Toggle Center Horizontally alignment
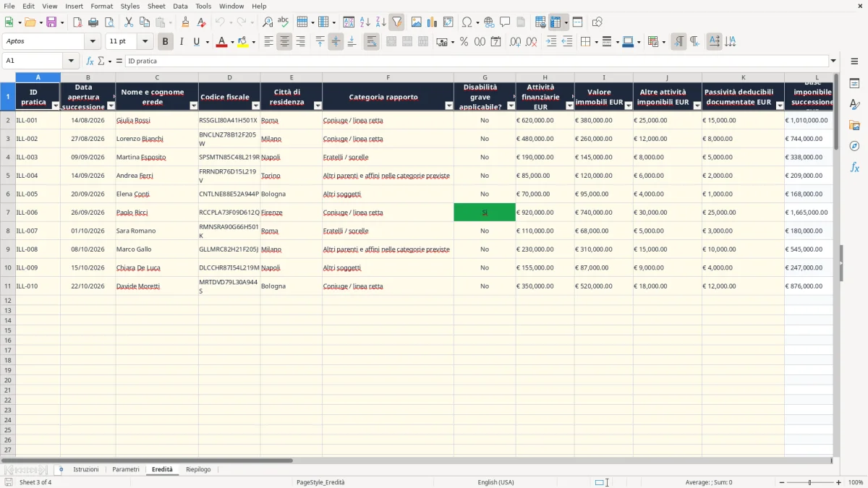The width and height of the screenshot is (868, 488). [284, 42]
